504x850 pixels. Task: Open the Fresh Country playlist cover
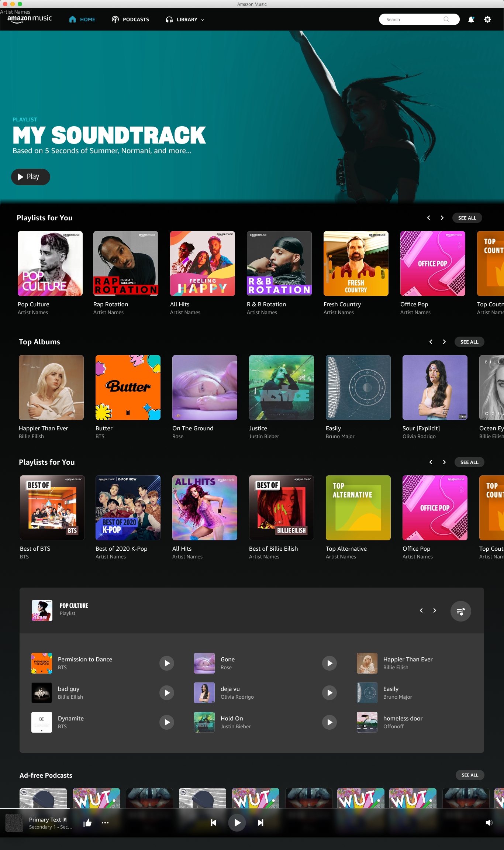356,264
